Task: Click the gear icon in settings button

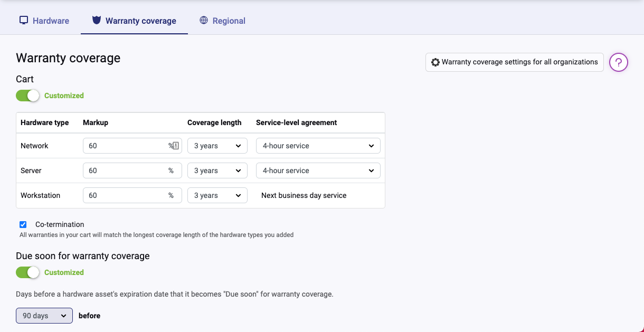Action: [435, 62]
